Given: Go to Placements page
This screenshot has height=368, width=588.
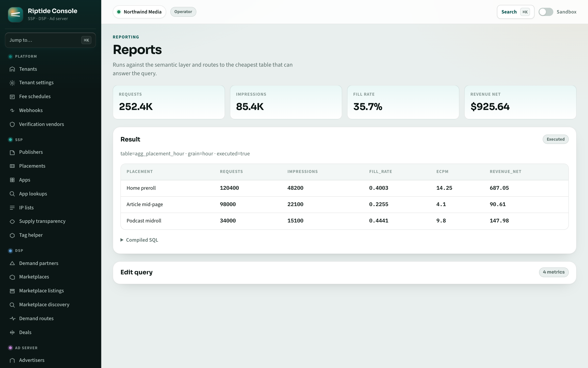Looking at the screenshot, I should pos(50,166).
